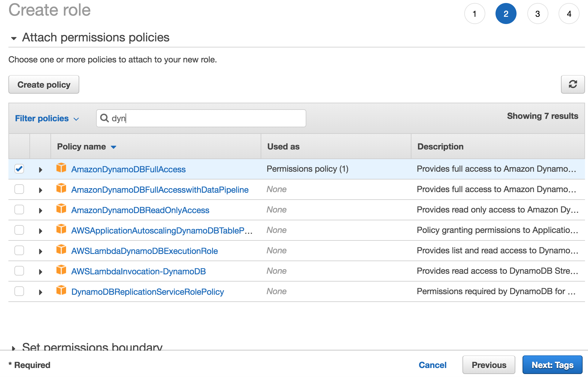Open the Filter policies dropdown
This screenshot has width=588, height=377.
[47, 118]
